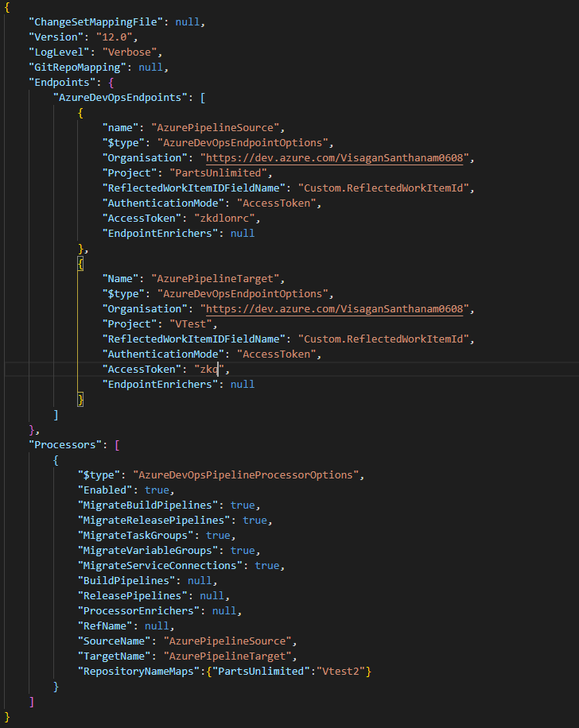
Task: Click the "ProcessorEnrichers" key
Action: coord(138,610)
